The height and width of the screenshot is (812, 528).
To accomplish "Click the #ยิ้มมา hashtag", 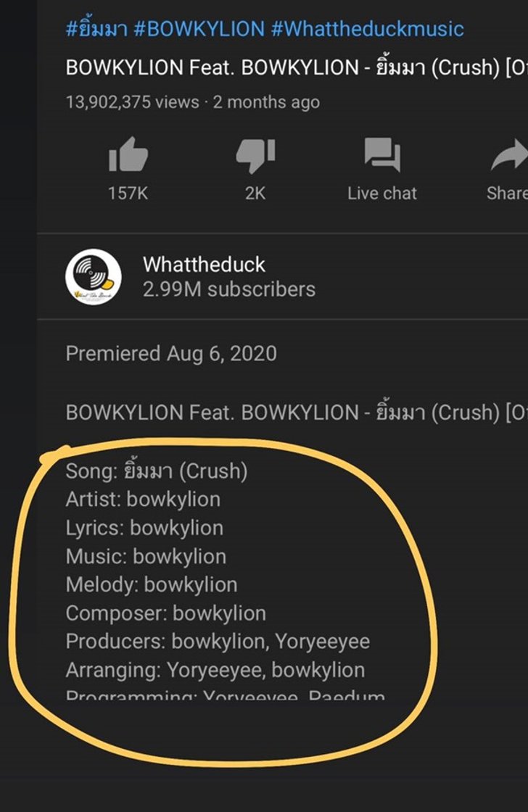I will point(96,28).
